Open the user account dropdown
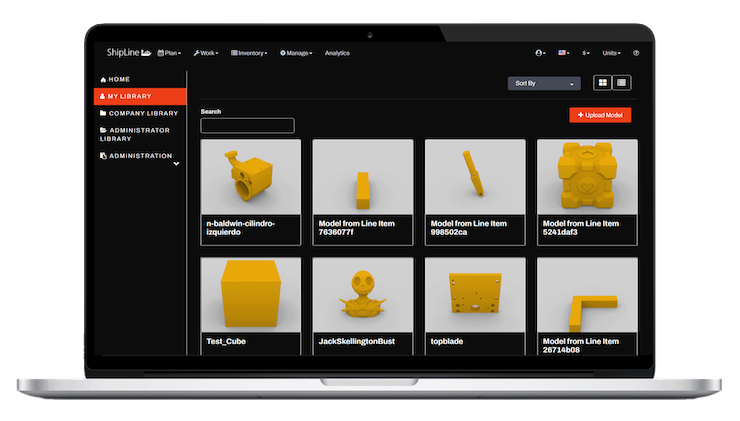The height and width of the screenshot is (421, 740). coord(540,53)
